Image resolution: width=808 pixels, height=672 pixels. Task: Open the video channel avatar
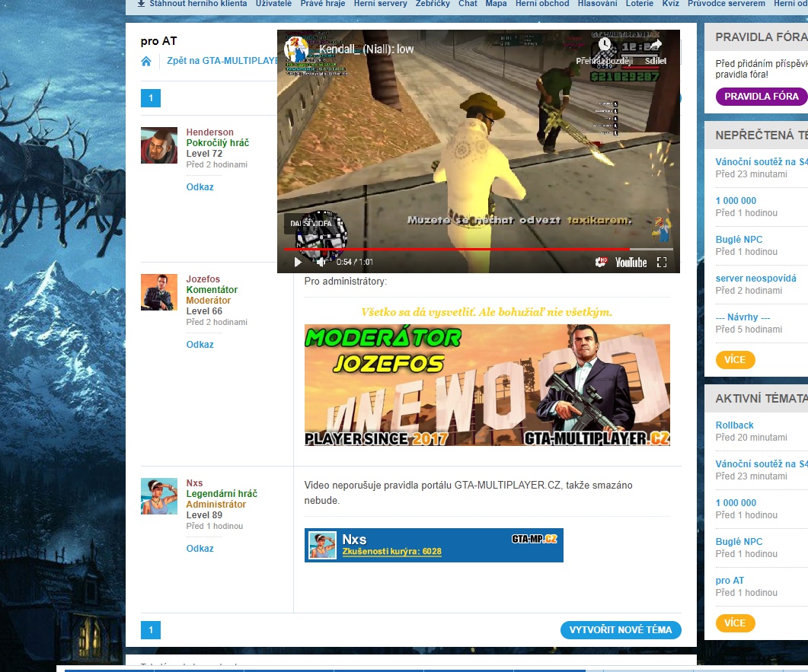point(296,49)
